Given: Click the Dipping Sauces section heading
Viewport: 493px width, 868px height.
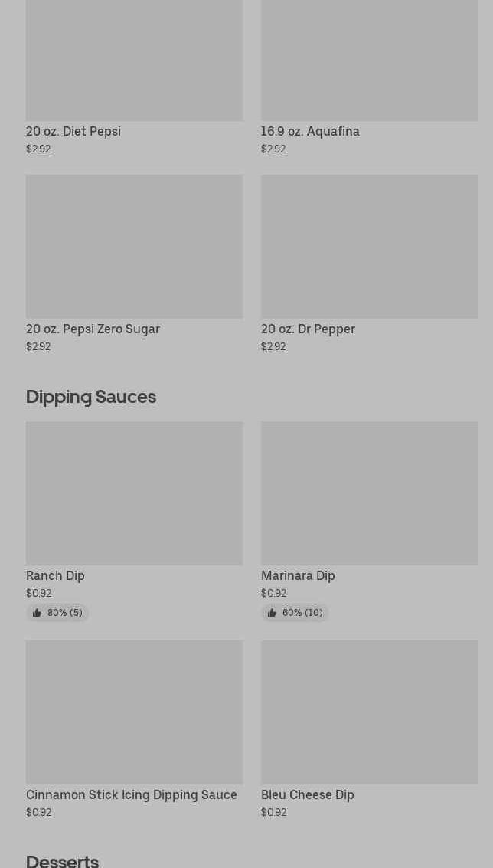Looking at the screenshot, I should (x=91, y=396).
